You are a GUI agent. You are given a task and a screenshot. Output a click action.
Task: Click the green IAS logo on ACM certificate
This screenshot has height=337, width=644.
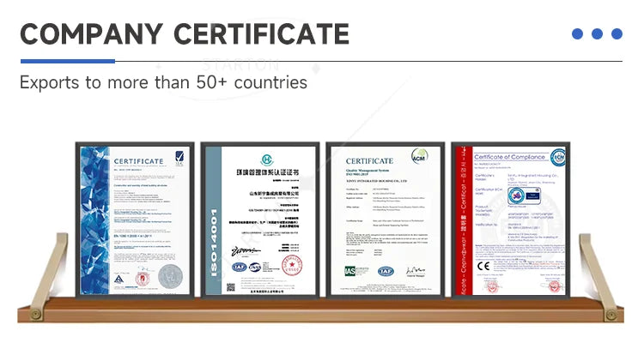coord(350,271)
